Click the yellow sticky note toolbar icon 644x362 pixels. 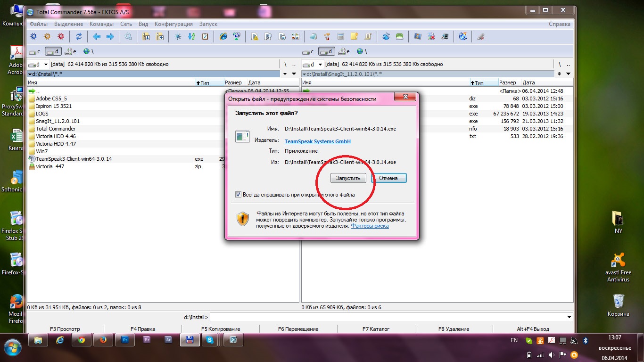point(354,36)
